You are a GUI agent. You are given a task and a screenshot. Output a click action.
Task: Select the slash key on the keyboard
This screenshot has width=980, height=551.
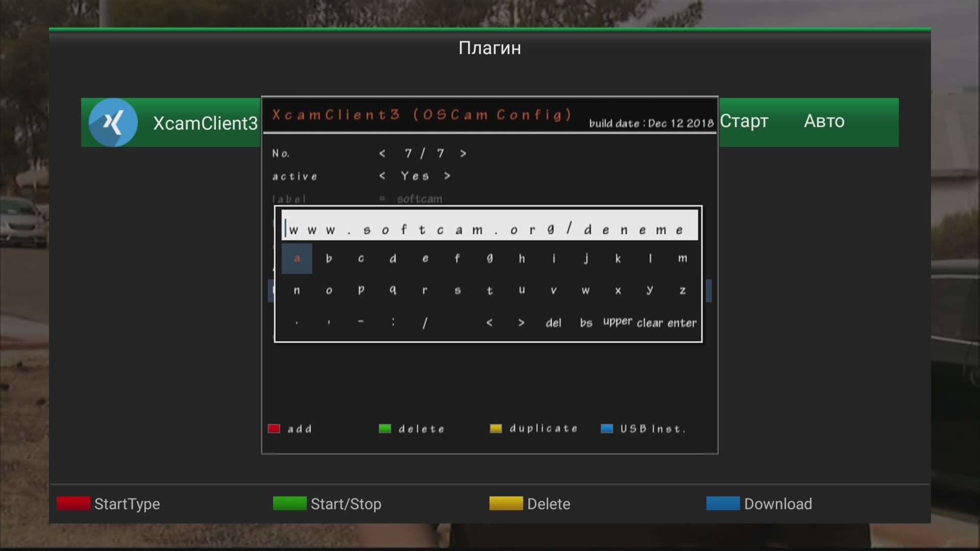(425, 322)
